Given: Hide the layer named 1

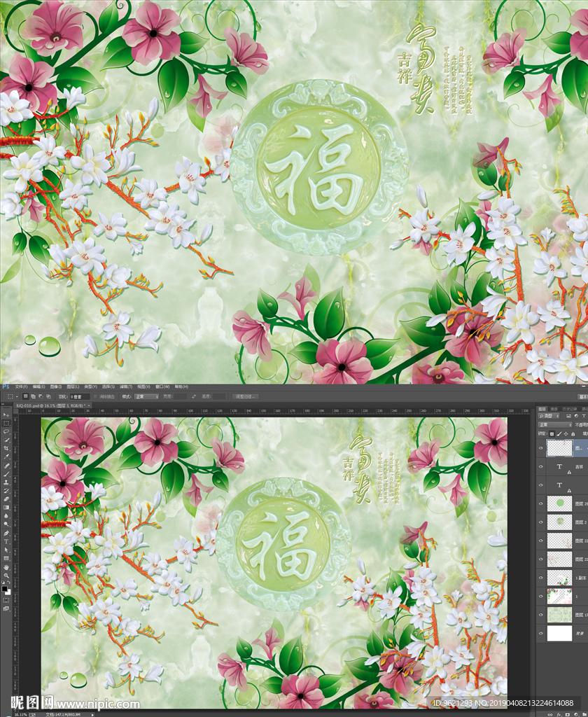Looking at the screenshot, I should point(540,597).
